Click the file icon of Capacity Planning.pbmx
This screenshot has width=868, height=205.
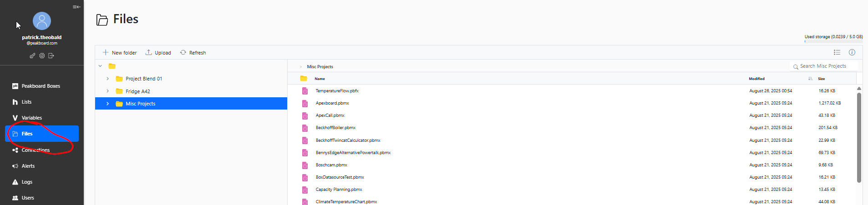[x=305, y=190]
